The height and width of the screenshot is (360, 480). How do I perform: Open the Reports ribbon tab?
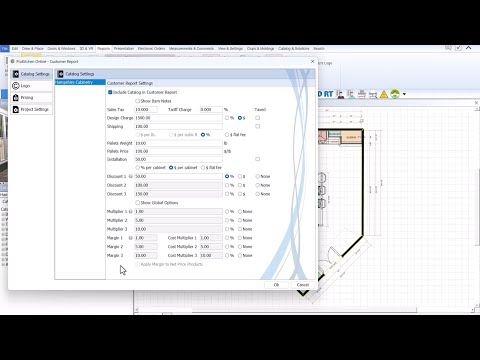pyautogui.click(x=104, y=49)
